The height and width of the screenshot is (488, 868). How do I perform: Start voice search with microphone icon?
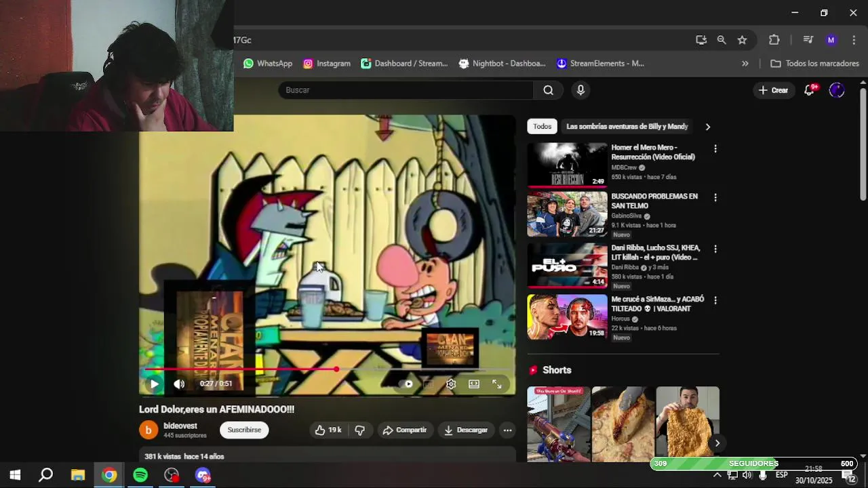[580, 90]
